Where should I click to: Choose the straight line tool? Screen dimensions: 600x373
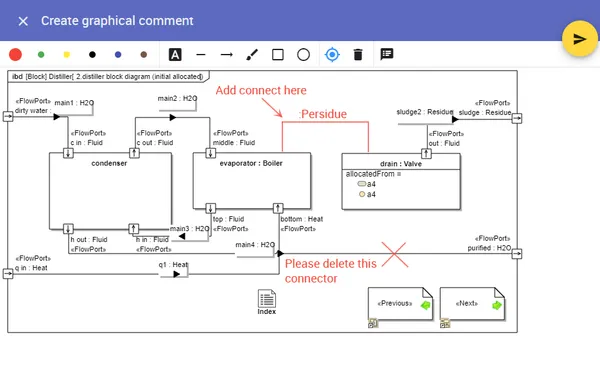pos(201,55)
